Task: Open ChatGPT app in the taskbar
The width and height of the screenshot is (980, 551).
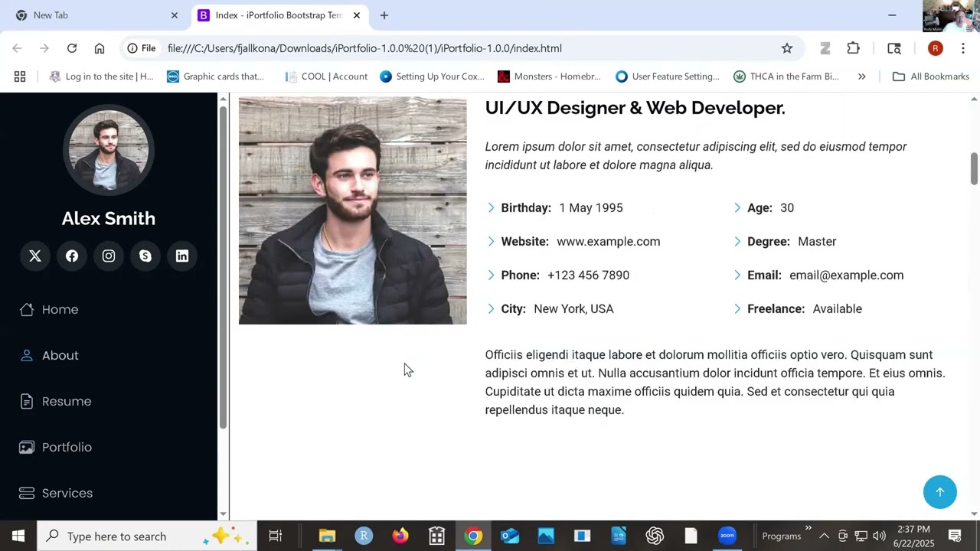Action: point(655,536)
